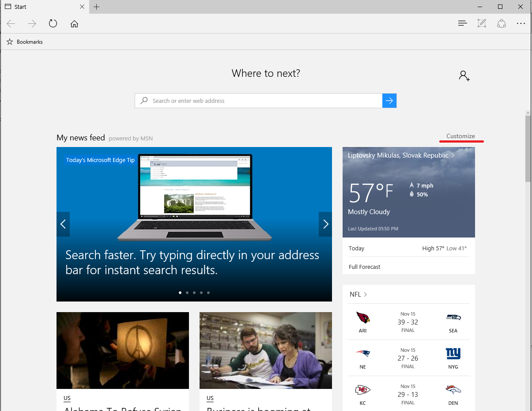The image size is (532, 411).
Task: Click scrollbar up arrow
Action: [x=528, y=113]
